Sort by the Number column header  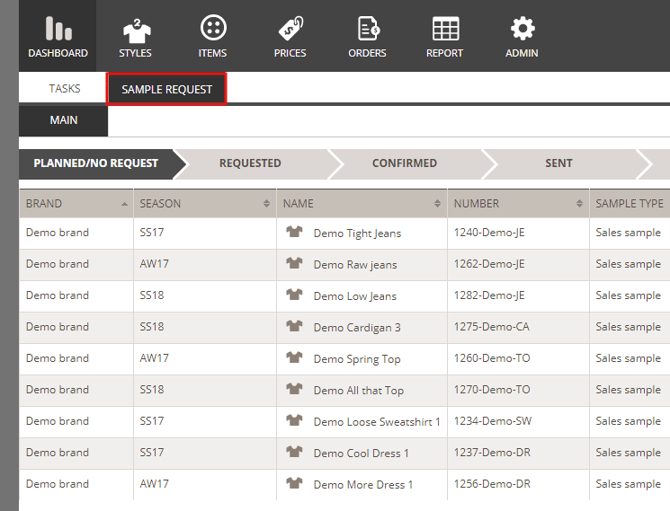pos(517,204)
